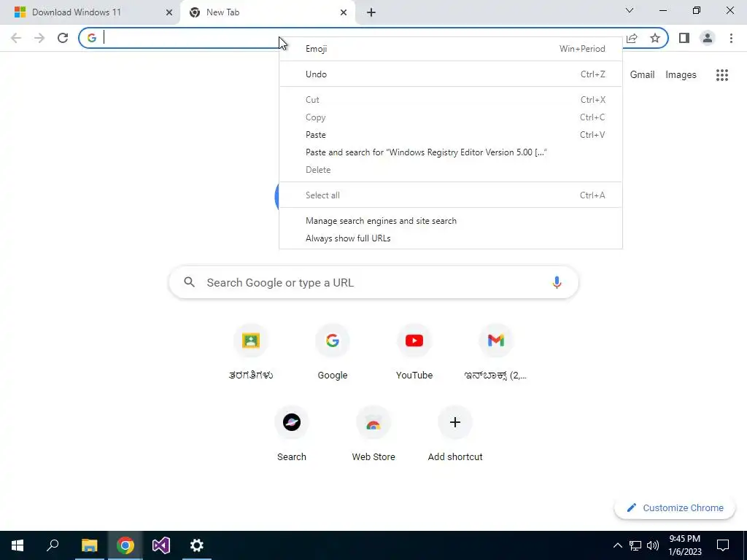Toggle the Chrome side panel icon

pyautogui.click(x=684, y=38)
